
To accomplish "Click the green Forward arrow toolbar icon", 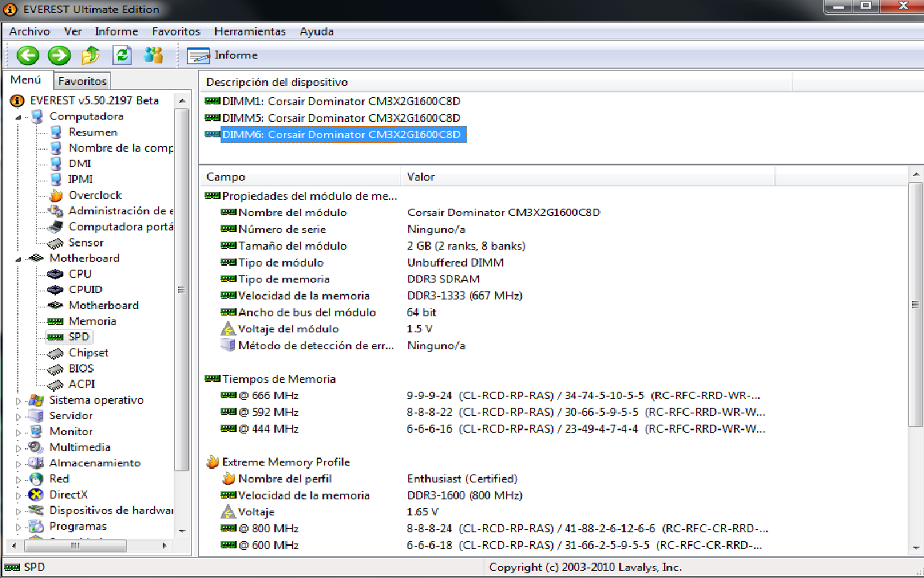I will 59,55.
